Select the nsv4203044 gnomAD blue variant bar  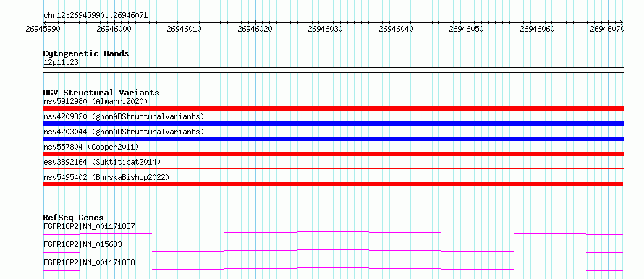tap(333, 139)
